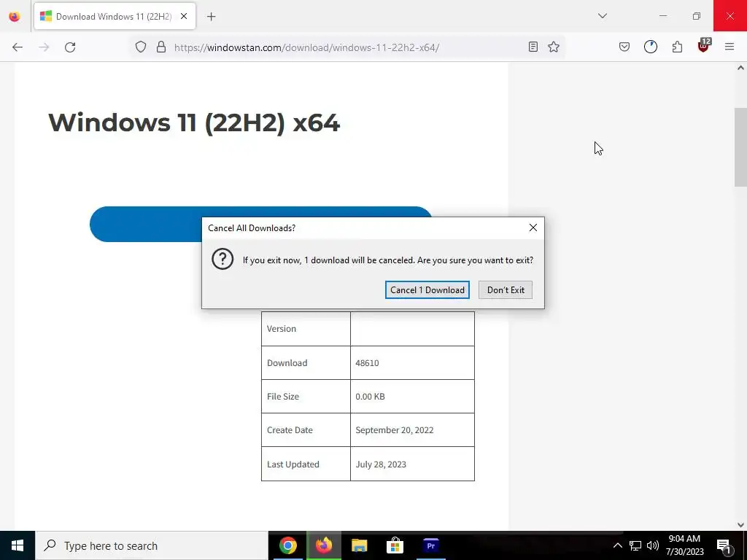
Task: Open the Firefox hamburger application menu
Action: [x=729, y=47]
